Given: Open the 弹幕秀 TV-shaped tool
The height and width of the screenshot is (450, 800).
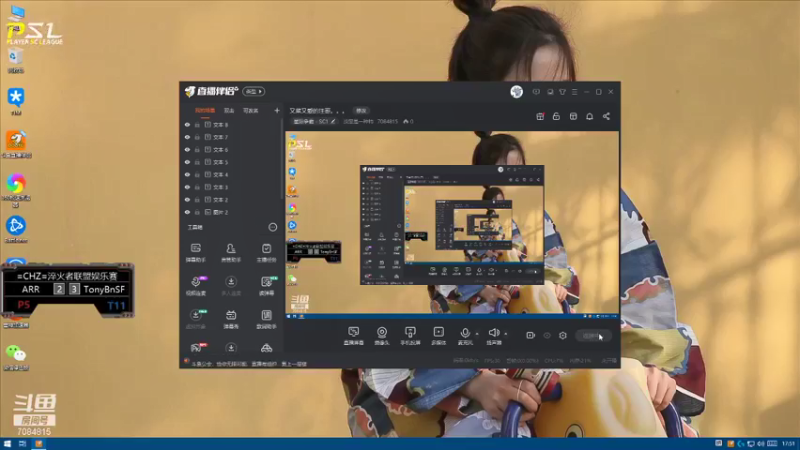Looking at the screenshot, I should click(x=231, y=319).
